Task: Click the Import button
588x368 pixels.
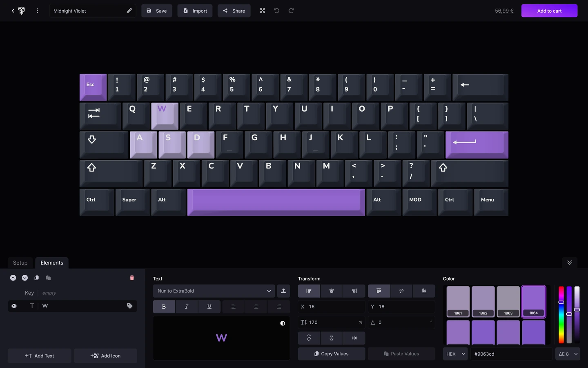Action: 195,11
